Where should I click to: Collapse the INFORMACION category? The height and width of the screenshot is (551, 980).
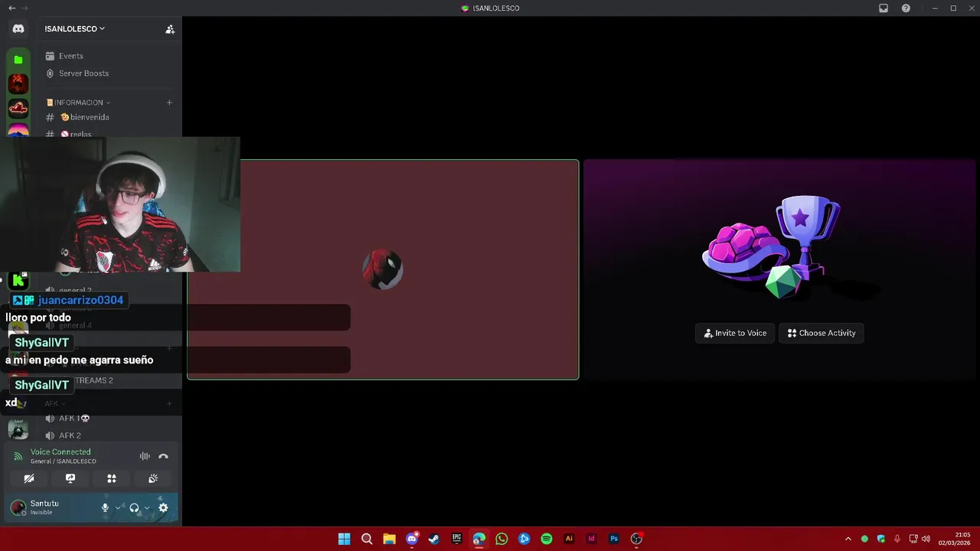point(79,103)
